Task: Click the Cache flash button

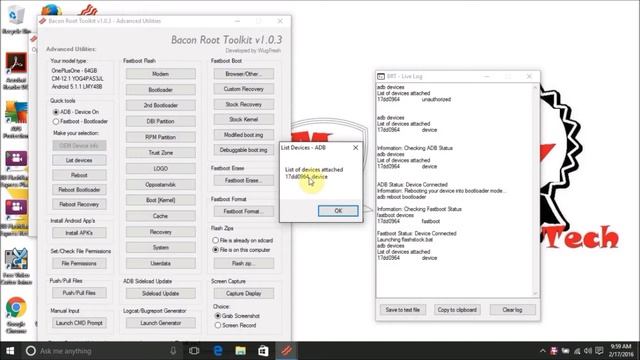Action: (x=160, y=216)
